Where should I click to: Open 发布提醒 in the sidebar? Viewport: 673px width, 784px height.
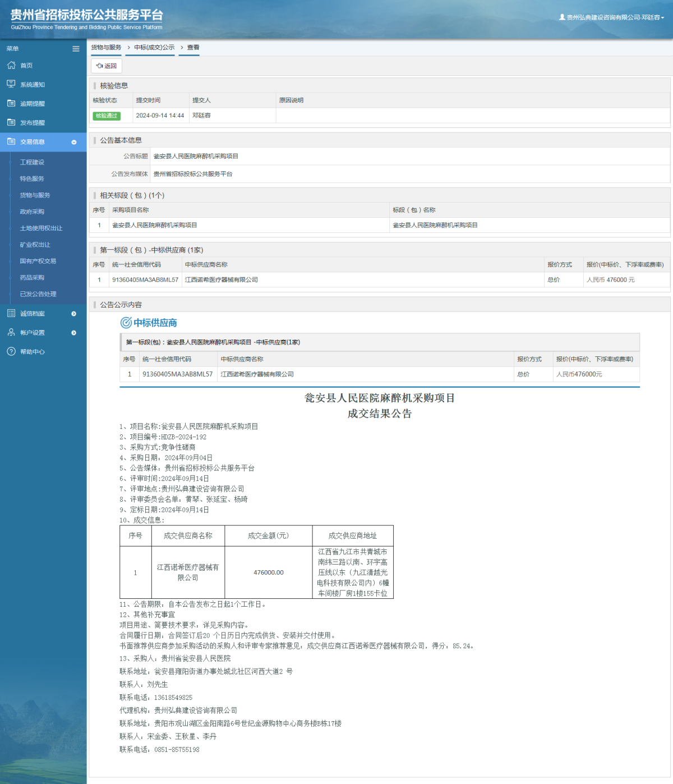(33, 123)
